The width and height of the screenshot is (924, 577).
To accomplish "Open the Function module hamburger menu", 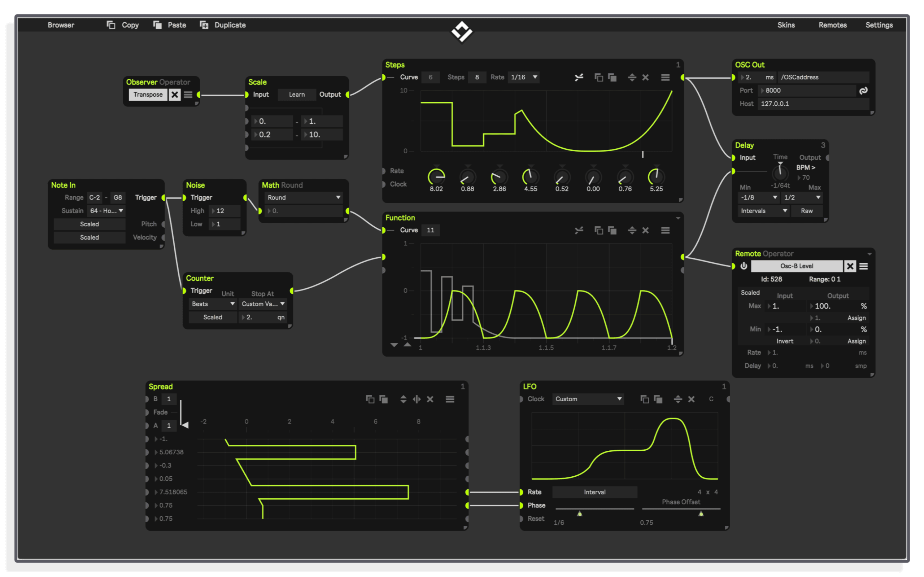I will [665, 230].
